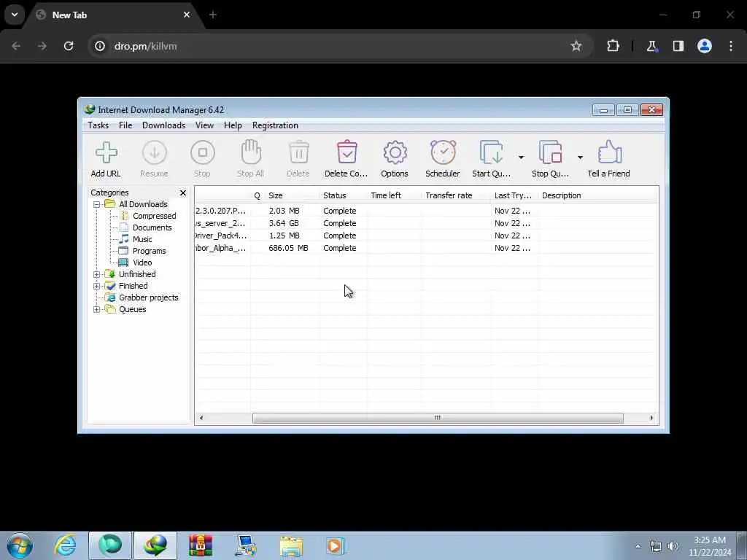Open dropdown arrow next to Start Queue
Image resolution: width=747 pixels, height=560 pixels.
[x=521, y=157]
